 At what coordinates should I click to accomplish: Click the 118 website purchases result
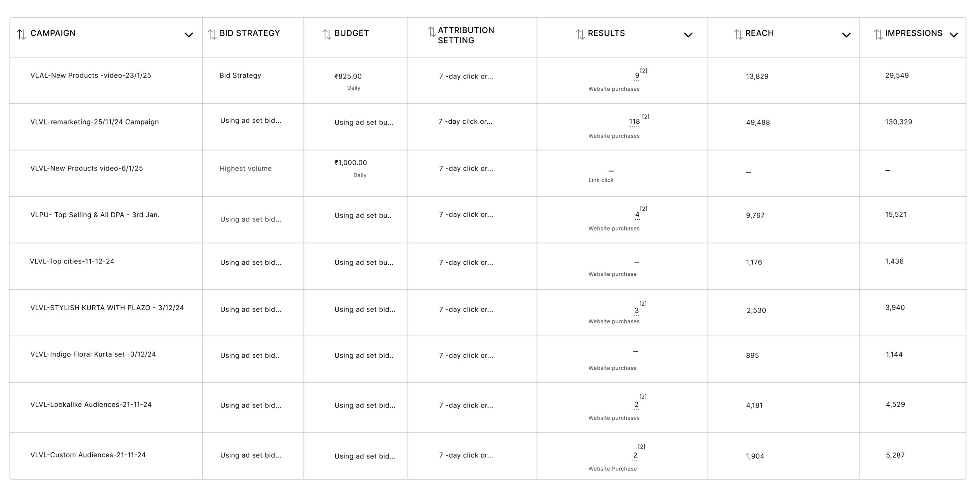(634, 122)
